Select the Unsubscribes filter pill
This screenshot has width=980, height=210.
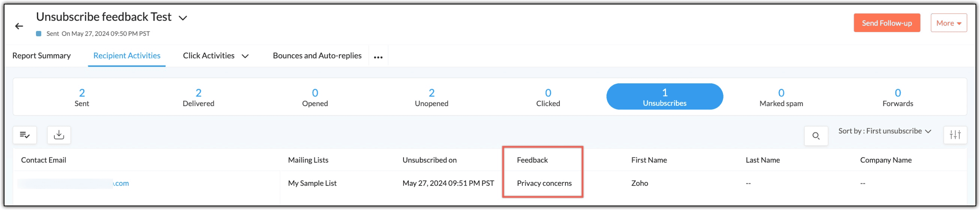pos(664,97)
